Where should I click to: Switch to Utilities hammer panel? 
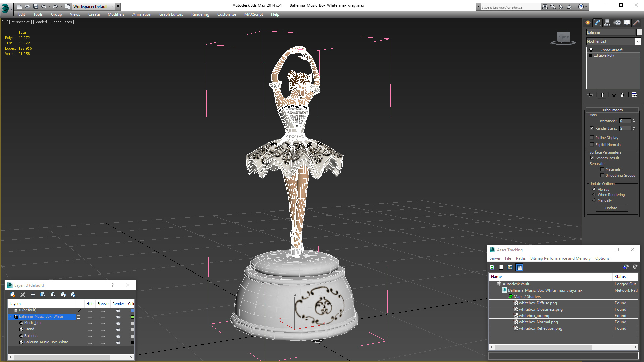coord(636,23)
